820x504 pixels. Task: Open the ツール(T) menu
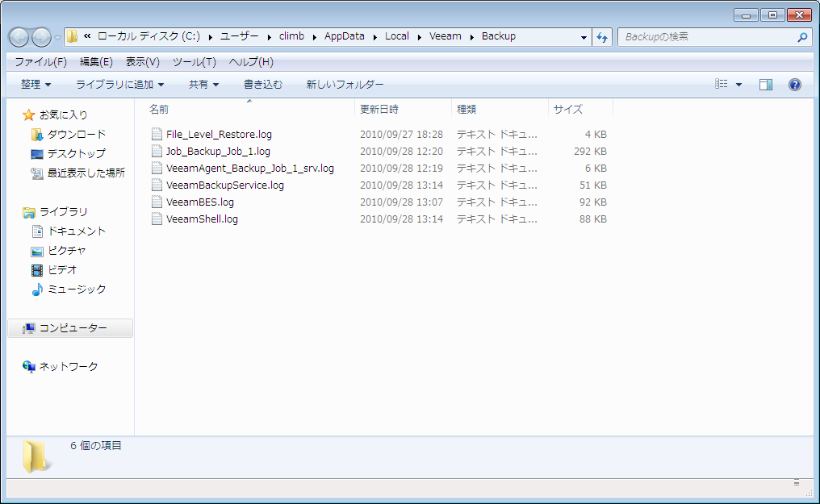point(194,61)
